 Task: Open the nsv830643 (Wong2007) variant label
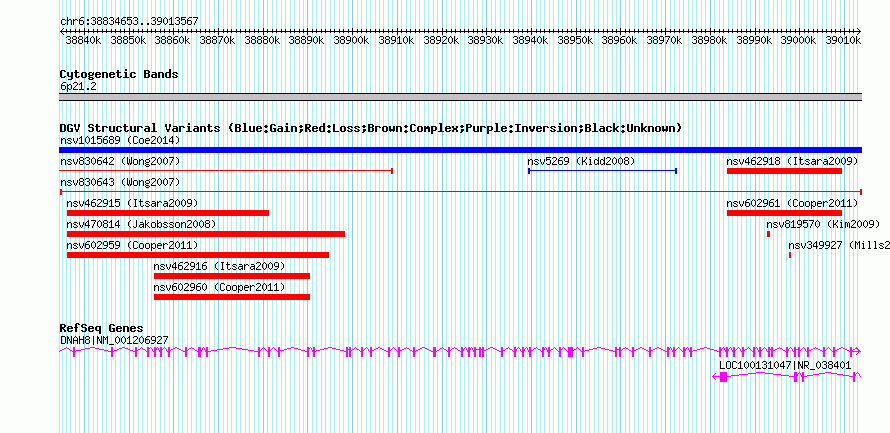tap(120, 183)
